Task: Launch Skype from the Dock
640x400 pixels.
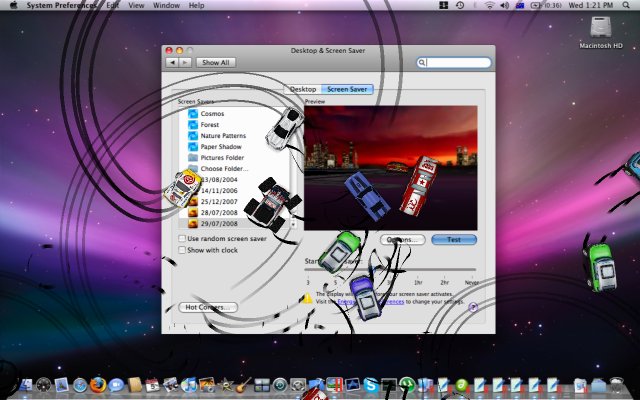Action: [371, 384]
